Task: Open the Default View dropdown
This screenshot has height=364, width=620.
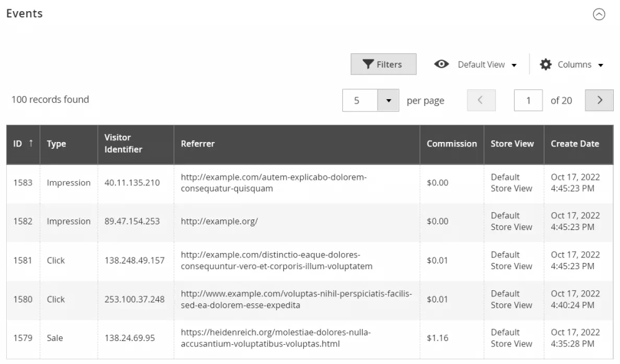Action: (x=487, y=64)
